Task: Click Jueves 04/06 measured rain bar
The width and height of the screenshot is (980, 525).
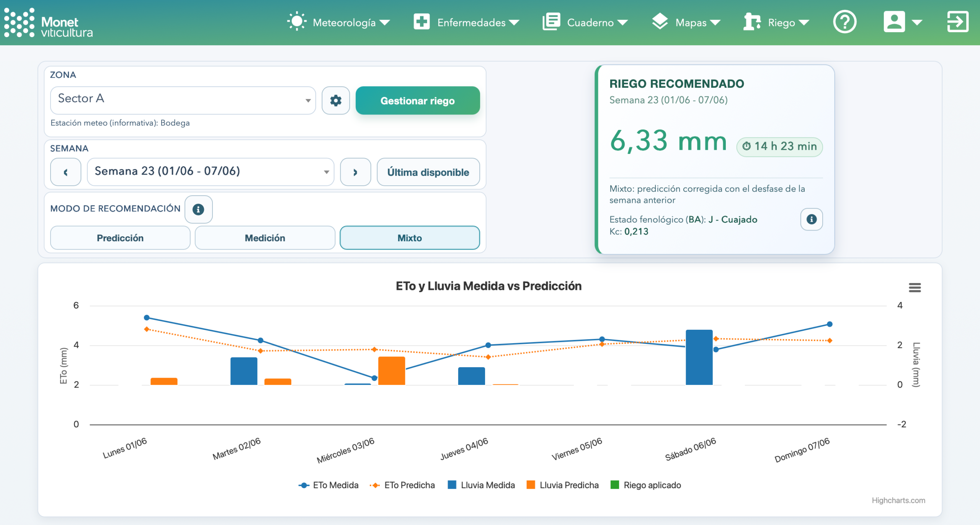Action: tap(471, 376)
